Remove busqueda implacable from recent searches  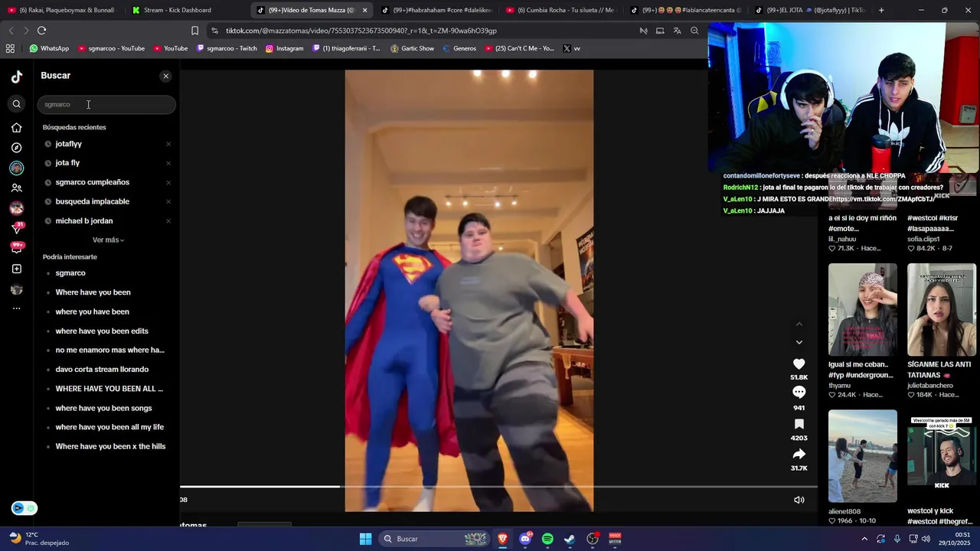coord(168,202)
